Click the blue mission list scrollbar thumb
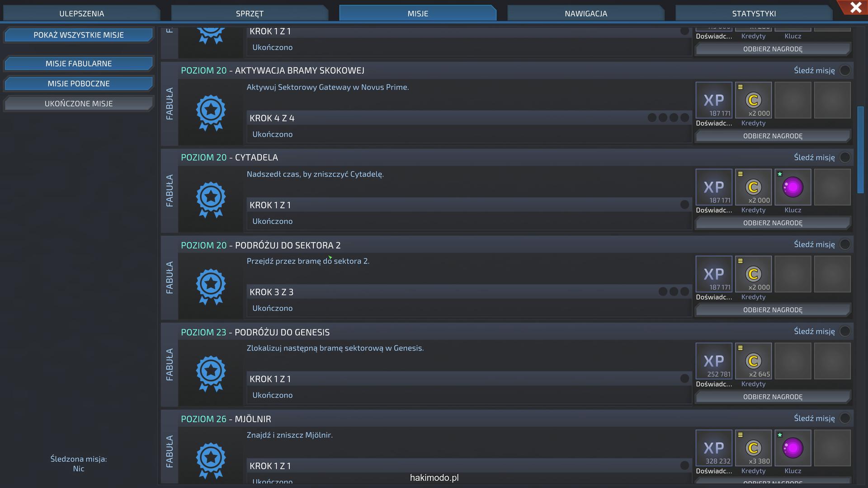The height and width of the screenshot is (488, 868). [x=860, y=150]
